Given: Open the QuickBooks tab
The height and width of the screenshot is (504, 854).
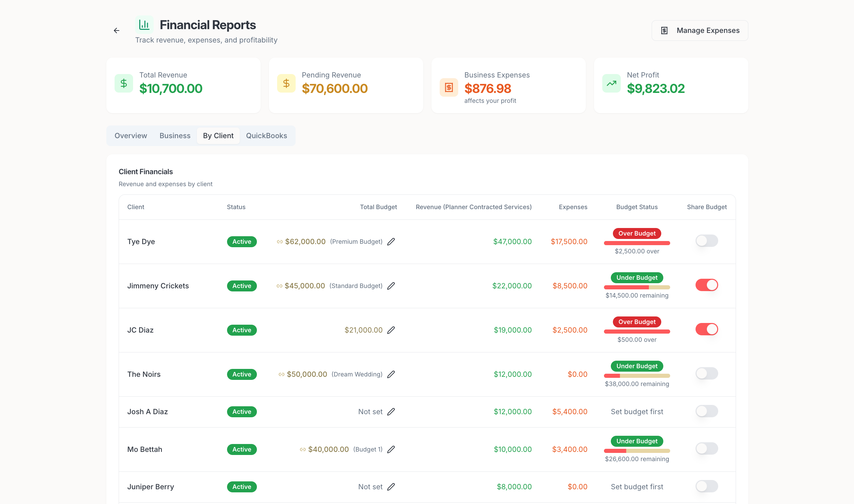Looking at the screenshot, I should (x=266, y=136).
